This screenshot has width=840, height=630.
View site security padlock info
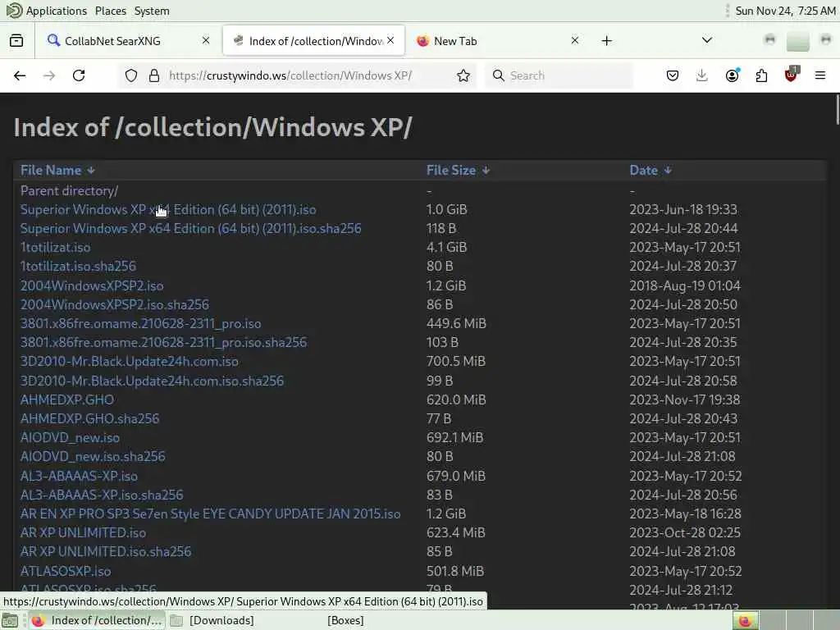point(154,75)
